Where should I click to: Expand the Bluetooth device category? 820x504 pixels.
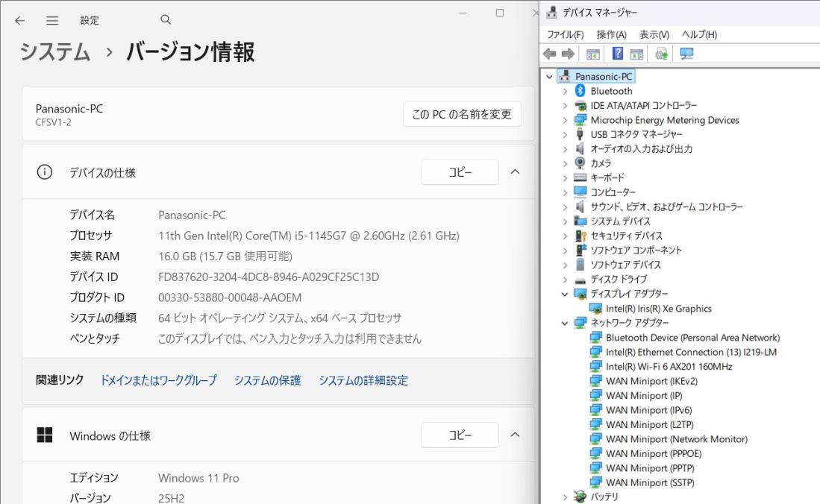pos(565,91)
